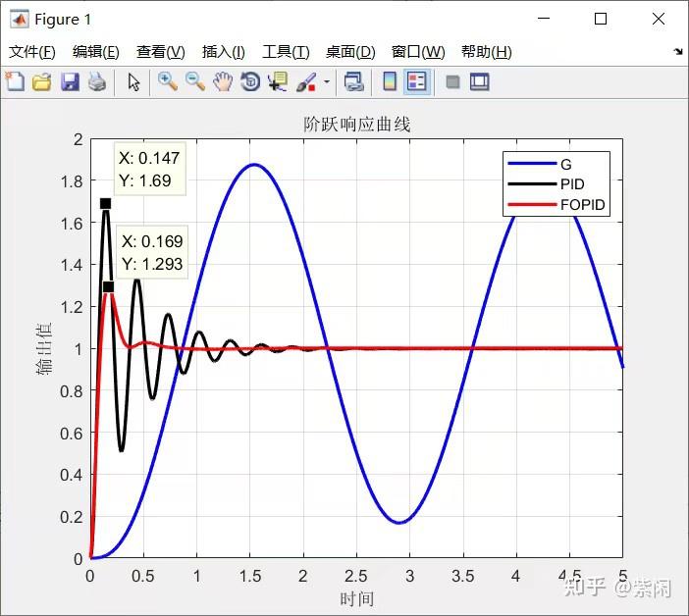
Task: Click the Show Plot Tools and Dock icon
Action: (479, 82)
